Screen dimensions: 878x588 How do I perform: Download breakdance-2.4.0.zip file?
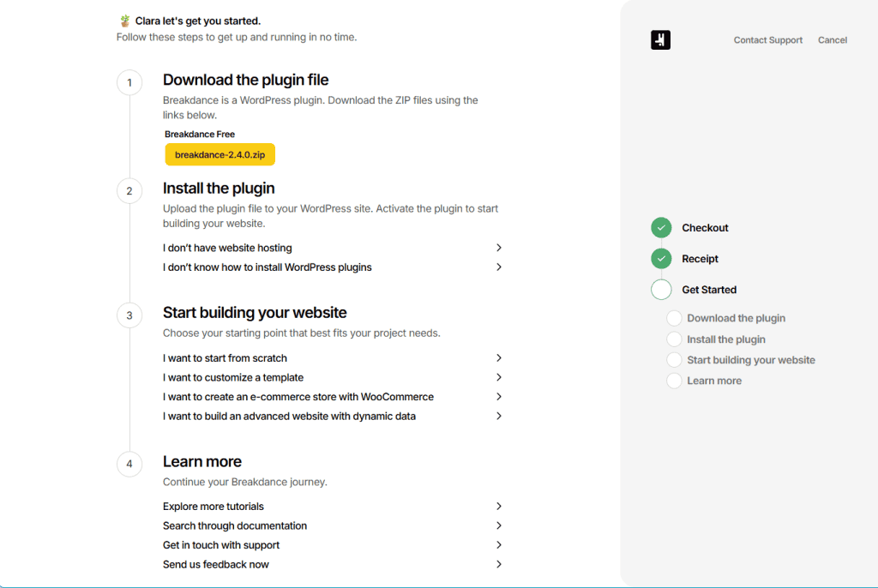click(220, 154)
